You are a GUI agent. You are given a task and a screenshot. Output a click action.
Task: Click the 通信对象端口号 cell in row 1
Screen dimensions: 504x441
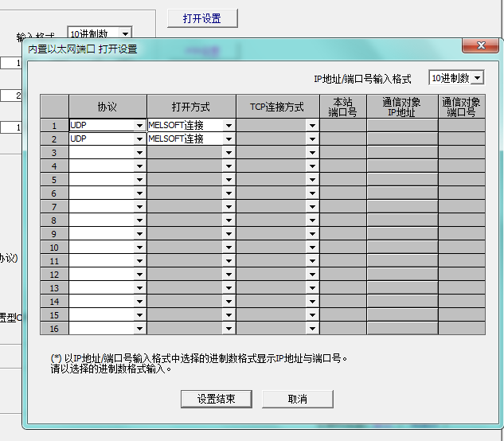tap(461, 126)
